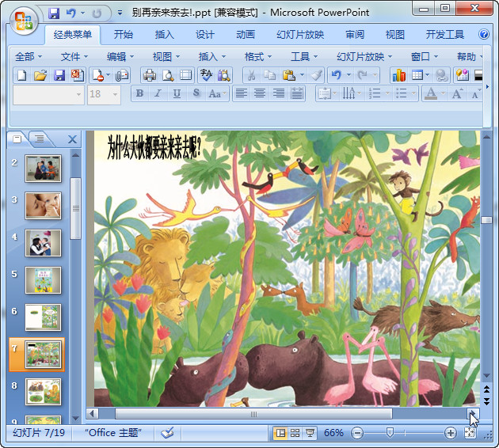Image resolution: width=499 pixels, height=448 pixels.
Task: Click the New document icon
Action: click(21, 76)
